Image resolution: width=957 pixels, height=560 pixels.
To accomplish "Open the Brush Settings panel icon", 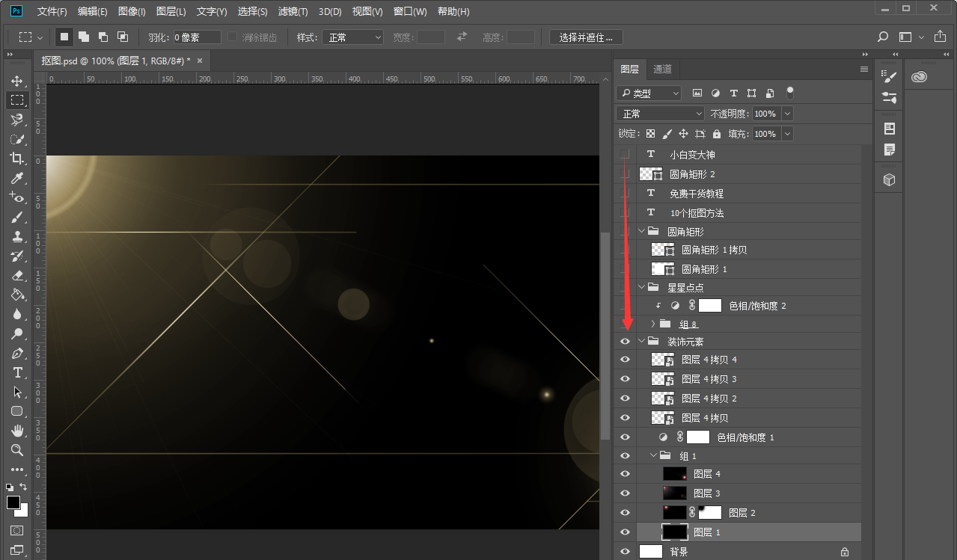I will 889,76.
